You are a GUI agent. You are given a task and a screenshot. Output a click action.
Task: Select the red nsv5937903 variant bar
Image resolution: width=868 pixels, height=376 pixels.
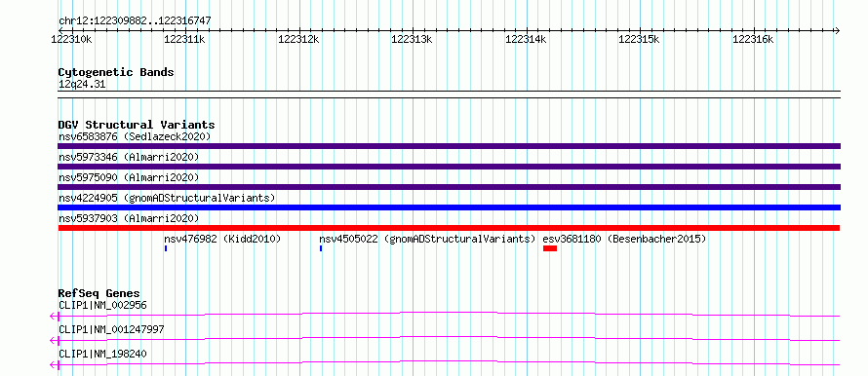[x=449, y=228]
